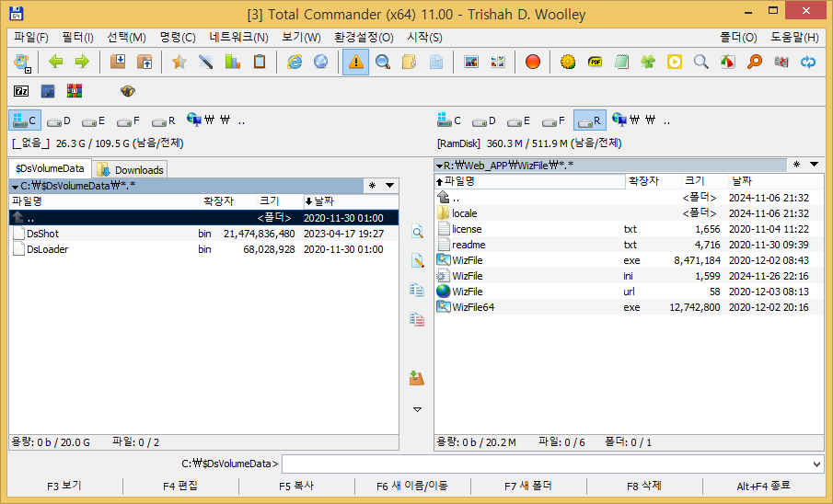833x504 pixels.
Task: Click the yellow PDF icon
Action: click(x=595, y=62)
